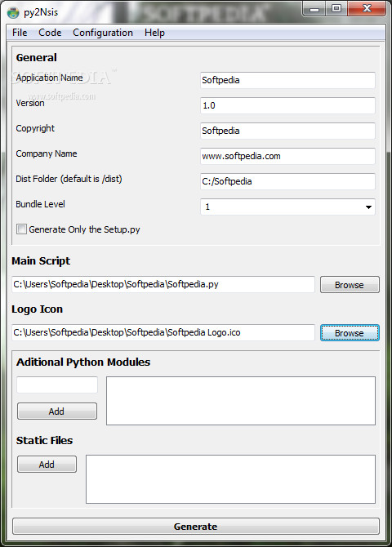The image size is (392, 547).
Task: Edit the Dist Folder field
Action: [287, 181]
